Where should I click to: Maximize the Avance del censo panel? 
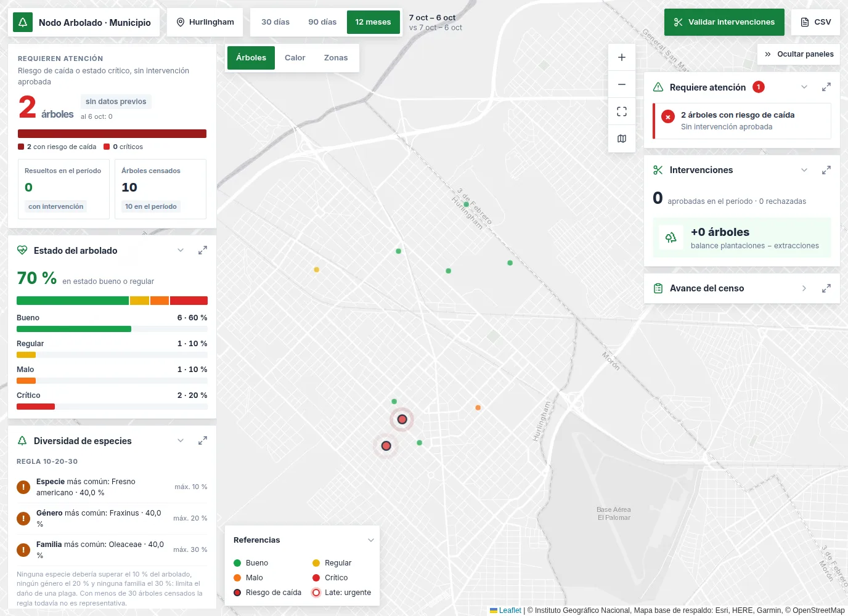(826, 288)
